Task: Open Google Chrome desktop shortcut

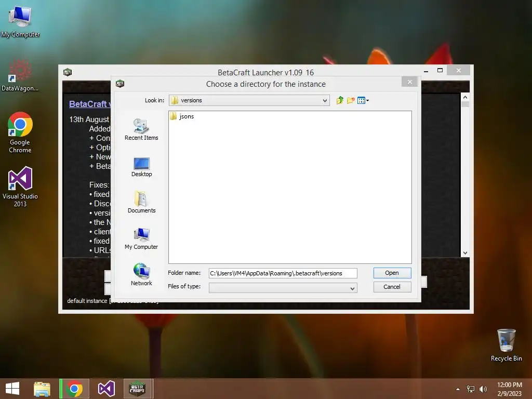Action: 20,132
